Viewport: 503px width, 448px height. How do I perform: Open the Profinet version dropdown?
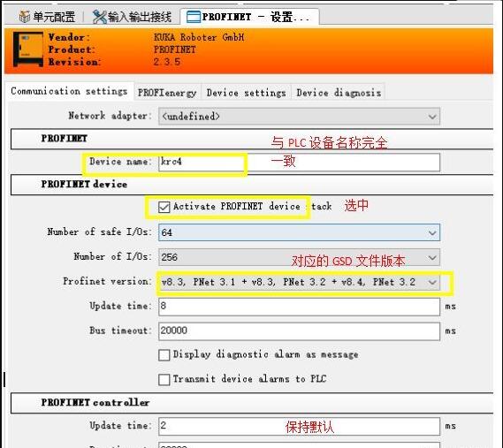(x=299, y=282)
